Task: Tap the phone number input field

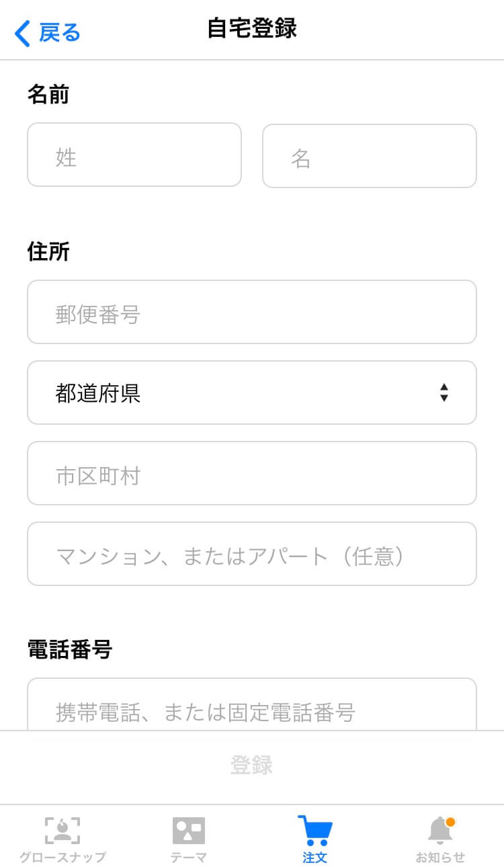Action: 252,706
